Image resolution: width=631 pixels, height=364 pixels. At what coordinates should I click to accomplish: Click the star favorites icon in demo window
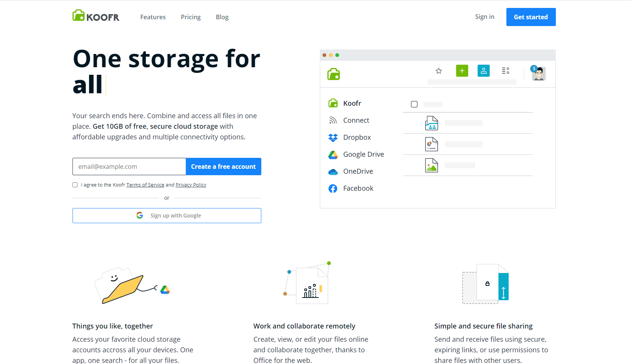(439, 71)
